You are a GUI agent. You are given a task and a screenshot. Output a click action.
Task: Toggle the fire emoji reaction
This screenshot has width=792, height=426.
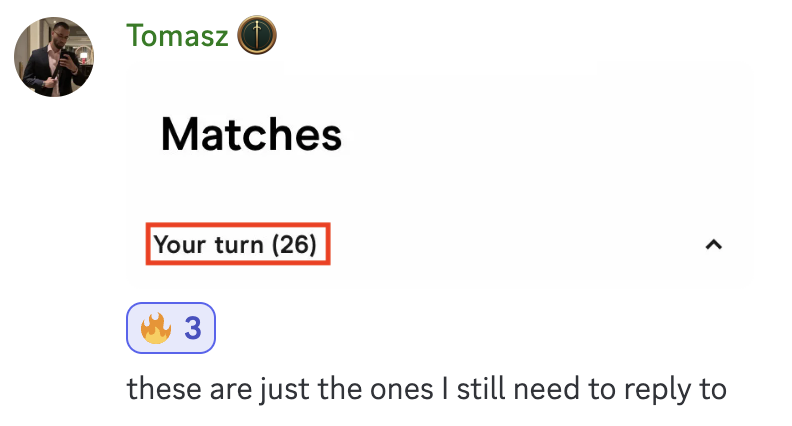pyautogui.click(x=171, y=328)
